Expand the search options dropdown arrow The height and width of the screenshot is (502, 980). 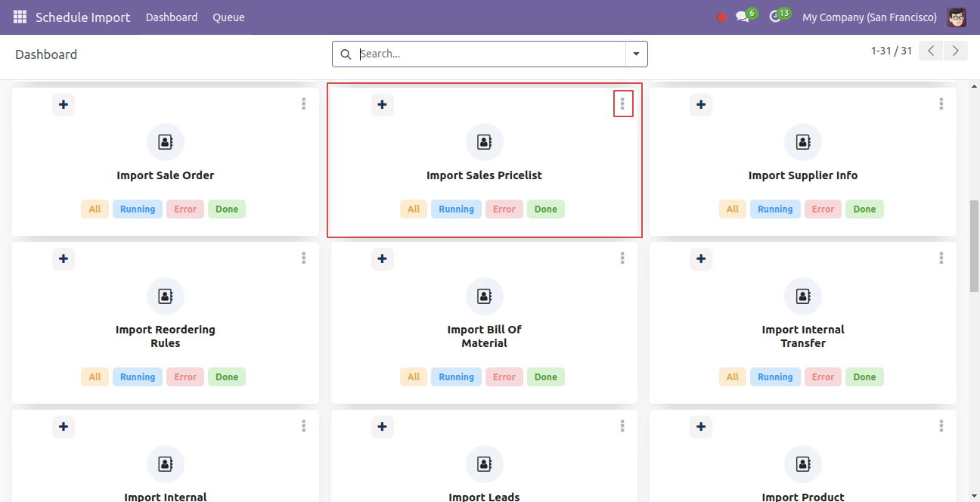pos(636,54)
